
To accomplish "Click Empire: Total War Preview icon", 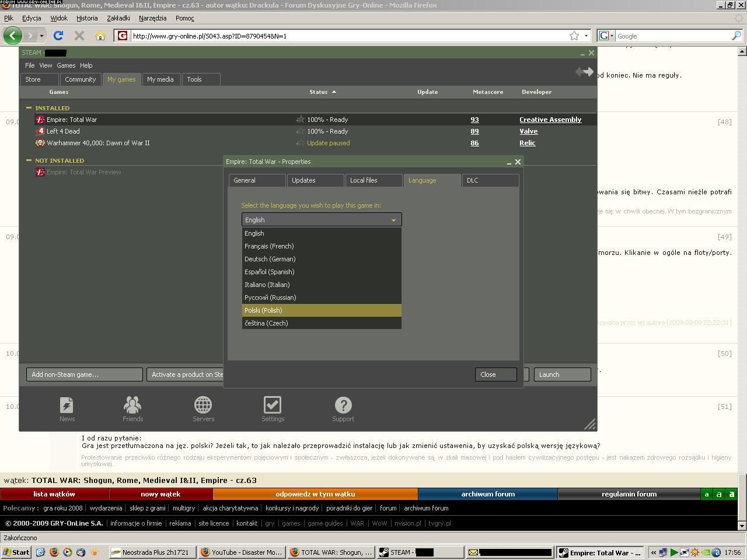I will tap(40, 172).
